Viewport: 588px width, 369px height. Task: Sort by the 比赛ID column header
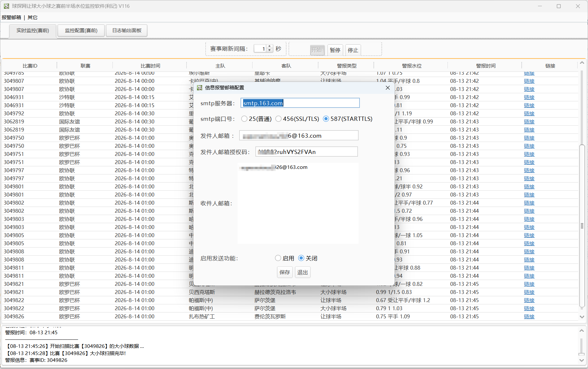[x=30, y=66]
